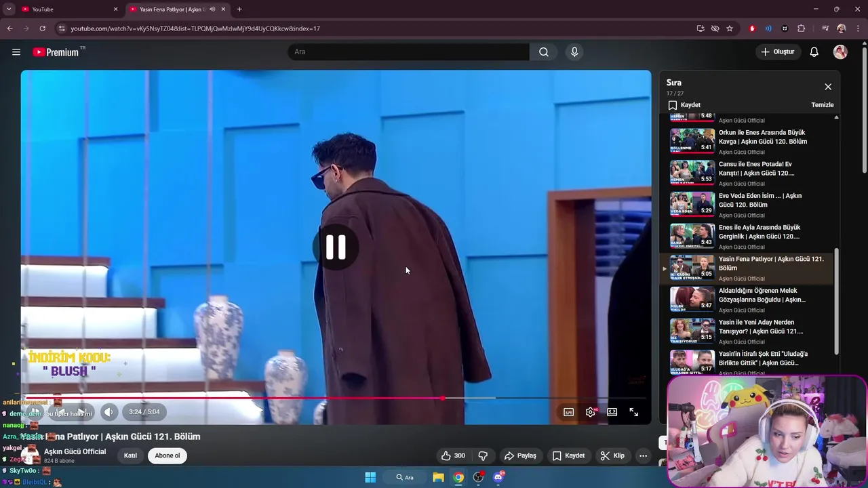Viewport: 868px width, 488px height.
Task: Open Discord from the taskbar
Action: click(x=498, y=477)
